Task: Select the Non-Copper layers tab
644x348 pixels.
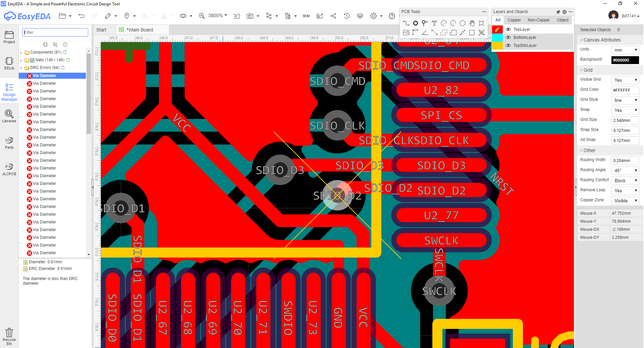Action: pos(539,20)
